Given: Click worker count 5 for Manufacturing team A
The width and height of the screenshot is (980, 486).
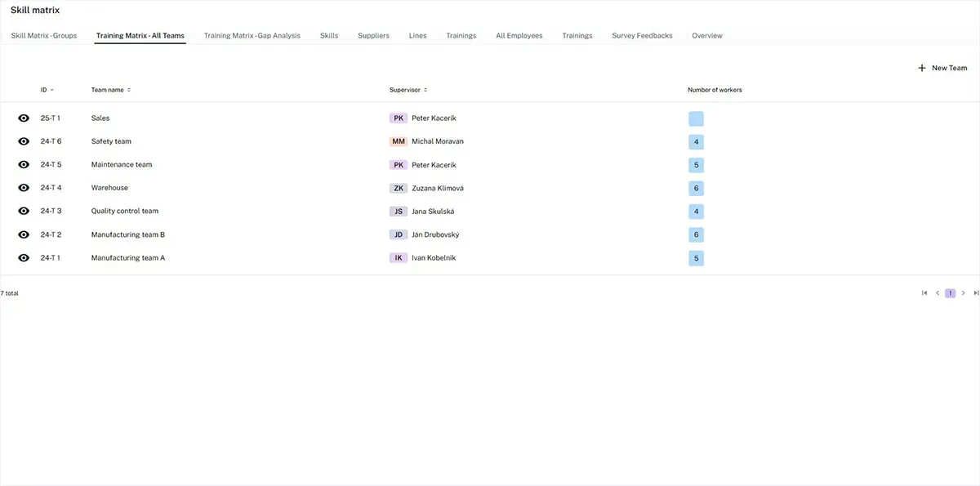Looking at the screenshot, I should click(x=696, y=258).
